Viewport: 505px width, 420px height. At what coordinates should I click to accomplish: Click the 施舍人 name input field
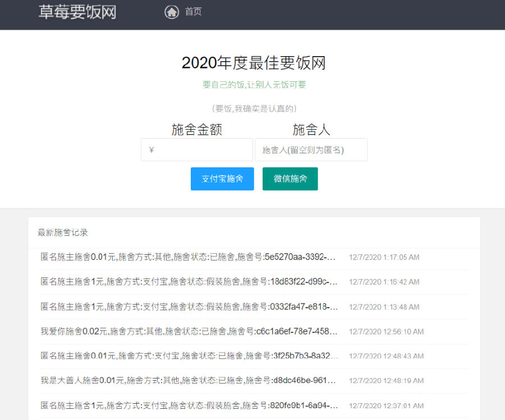(311, 149)
